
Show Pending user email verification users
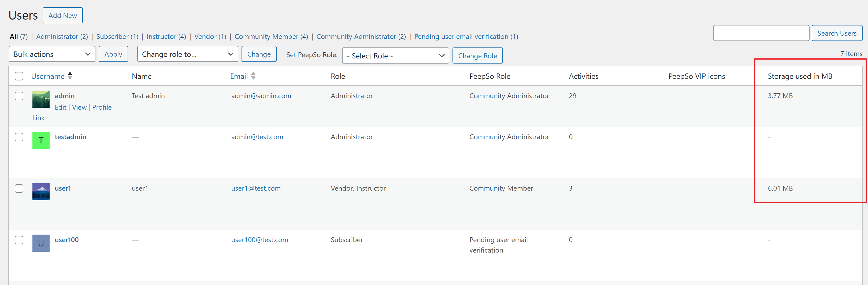[x=461, y=36]
